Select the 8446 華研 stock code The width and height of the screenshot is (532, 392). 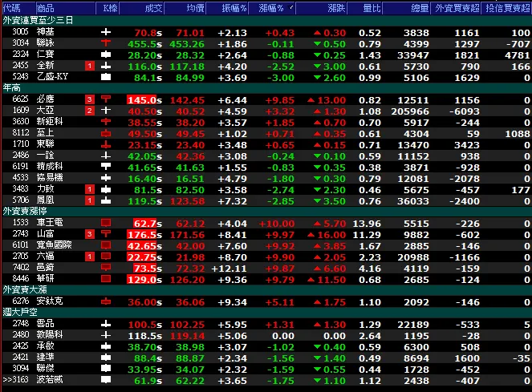(x=20, y=278)
